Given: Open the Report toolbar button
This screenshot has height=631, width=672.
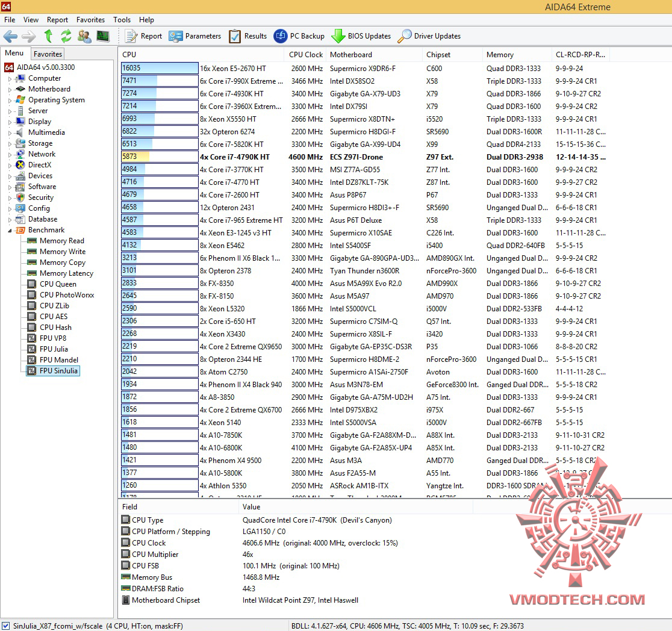Looking at the screenshot, I should pyautogui.click(x=143, y=37).
